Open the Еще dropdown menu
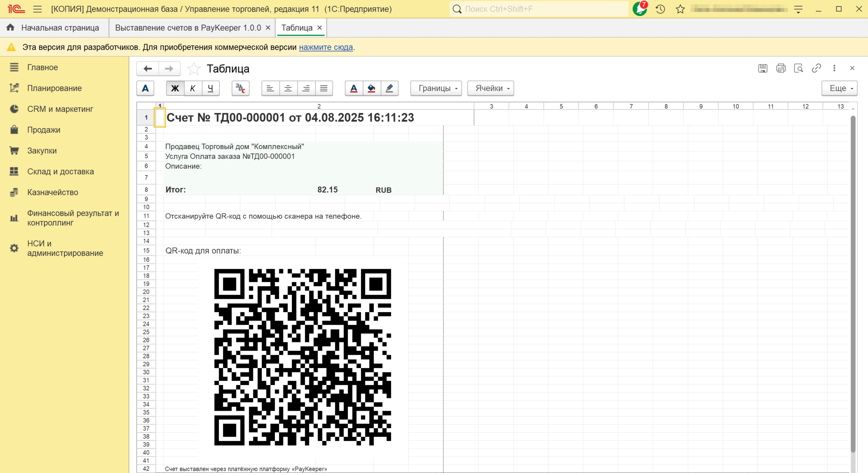868x473 pixels. [x=839, y=88]
